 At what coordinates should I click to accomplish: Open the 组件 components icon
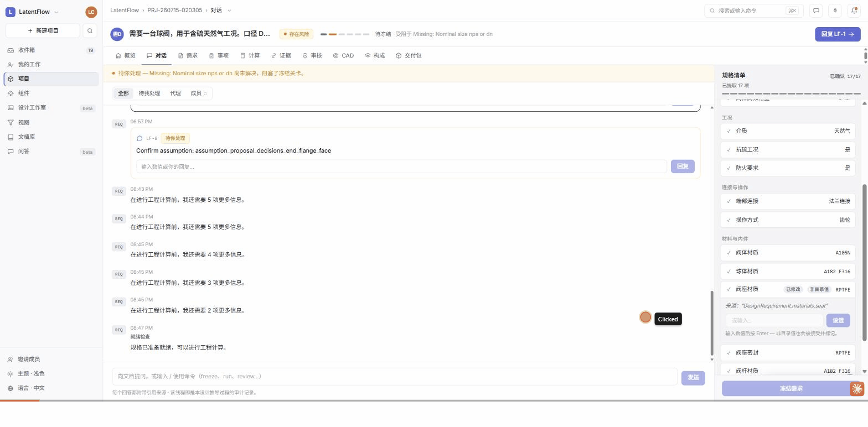[x=11, y=93]
